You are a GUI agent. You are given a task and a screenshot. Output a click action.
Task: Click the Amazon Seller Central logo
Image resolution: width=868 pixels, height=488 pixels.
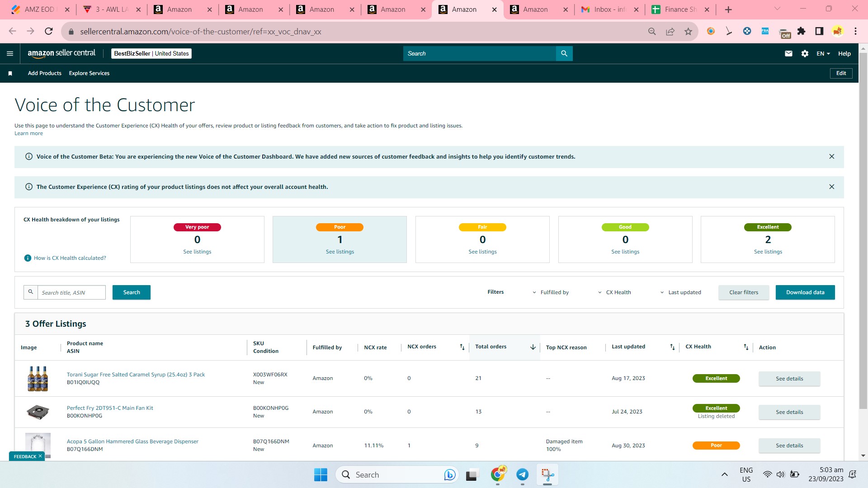click(61, 53)
